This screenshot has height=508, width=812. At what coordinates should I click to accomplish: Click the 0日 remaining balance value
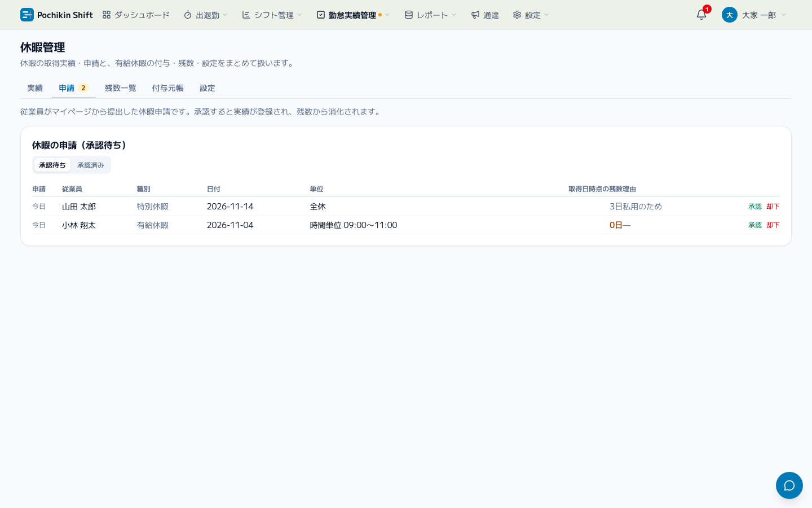[x=616, y=225]
